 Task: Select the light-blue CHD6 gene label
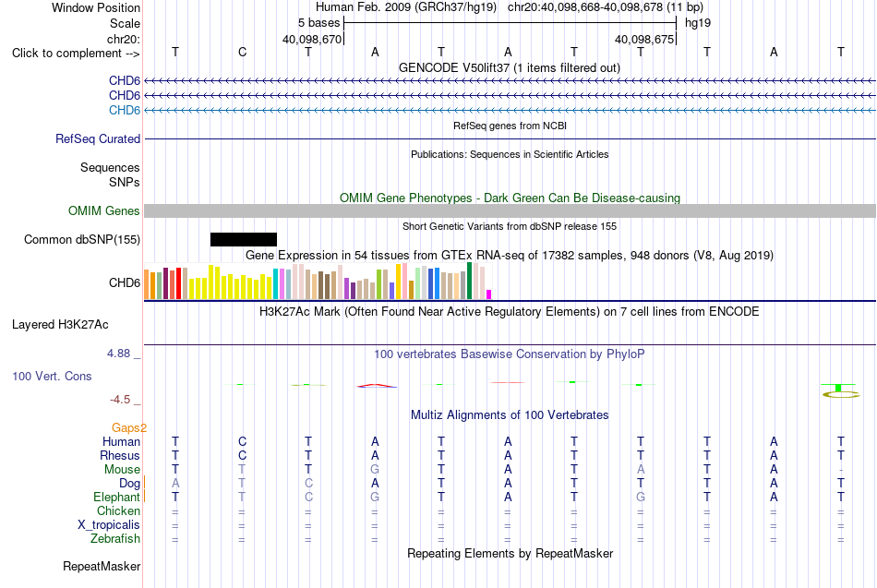(x=125, y=110)
